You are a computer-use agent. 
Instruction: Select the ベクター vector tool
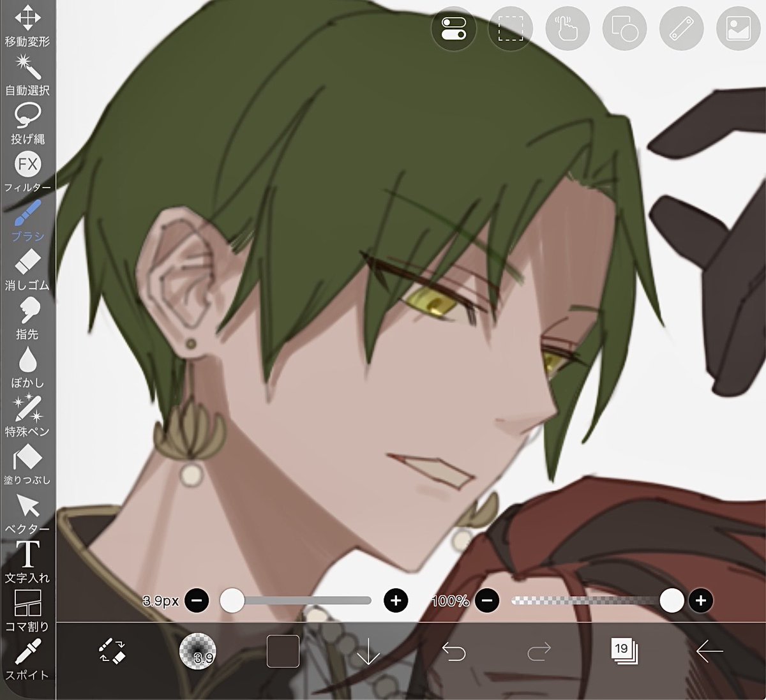(x=27, y=513)
